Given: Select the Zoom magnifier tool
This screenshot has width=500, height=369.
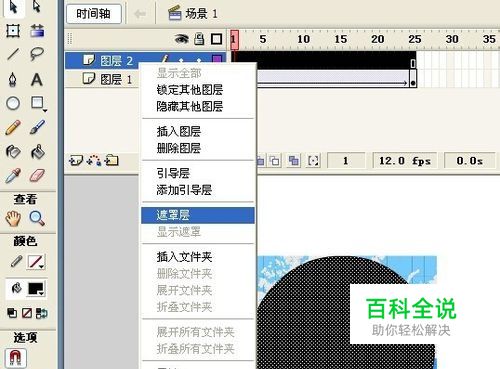Looking at the screenshot, I should pyautogui.click(x=37, y=219).
